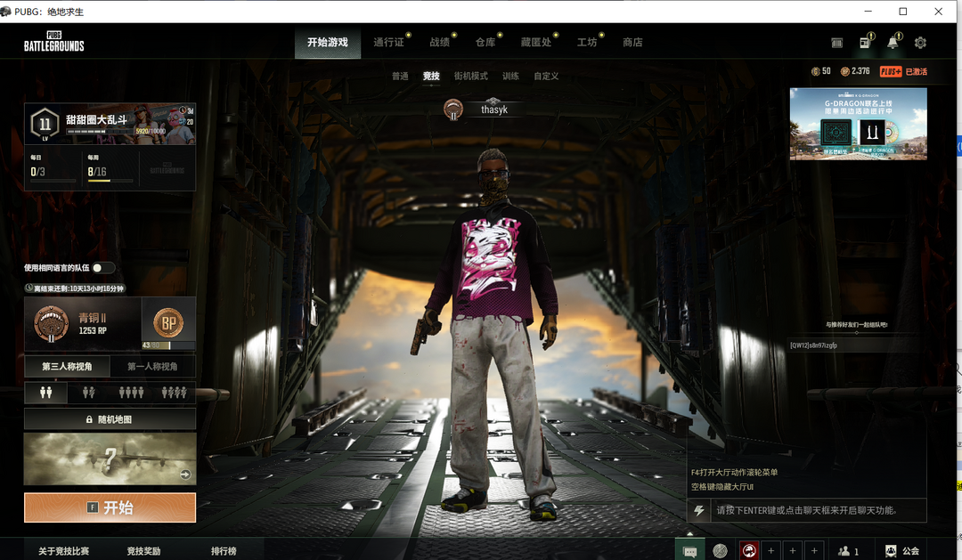Click recommended friend [QW12]s8n97izgfp
962x560 pixels.
[x=813, y=345]
